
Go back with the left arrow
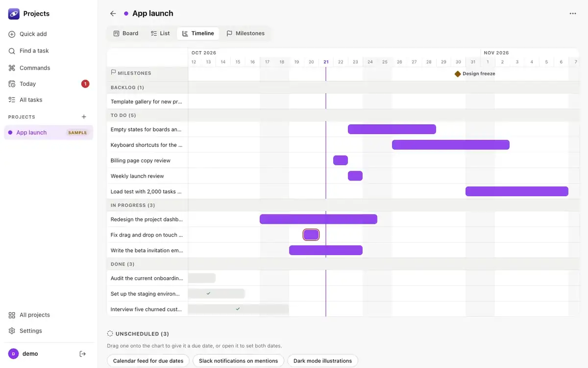(x=113, y=14)
